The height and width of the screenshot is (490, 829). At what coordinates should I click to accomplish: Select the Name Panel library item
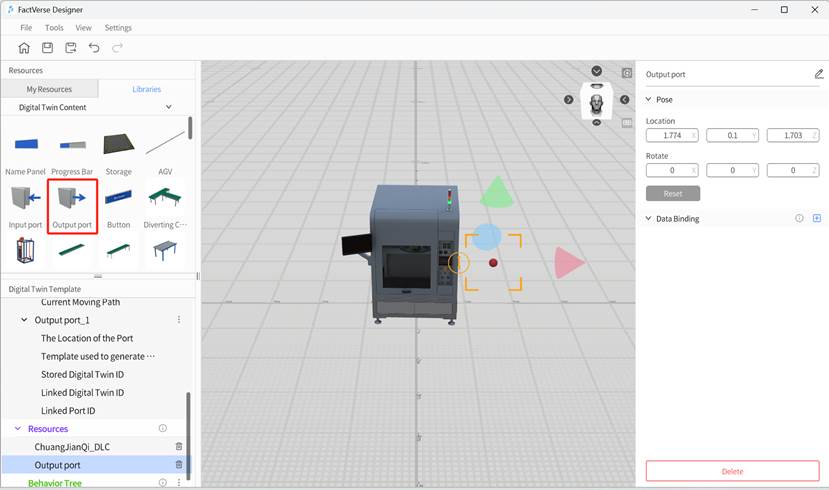click(25, 153)
